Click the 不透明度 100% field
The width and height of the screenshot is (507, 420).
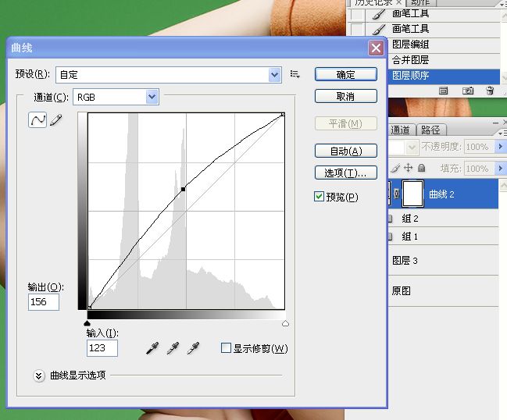(x=480, y=147)
